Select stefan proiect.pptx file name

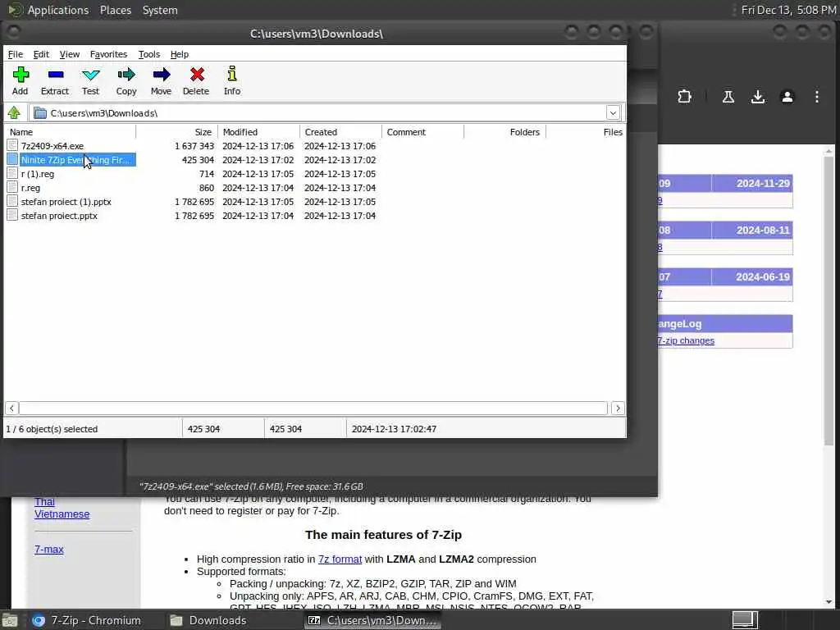tap(59, 216)
